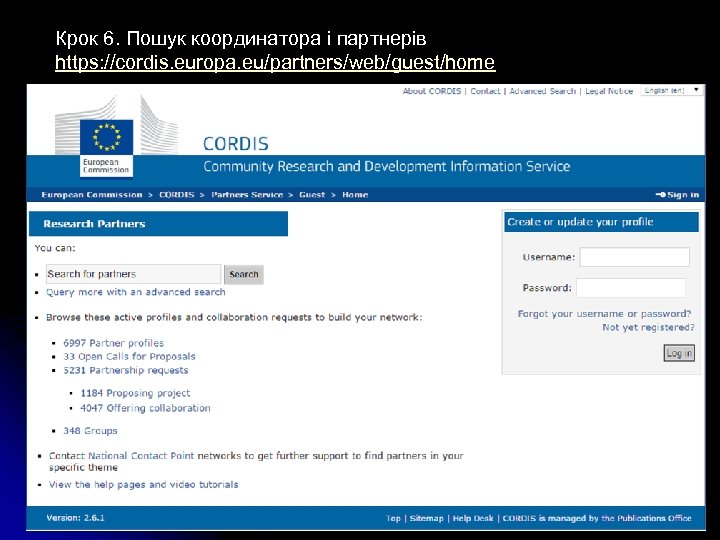
Task: Click the Log in button
Action: (679, 353)
